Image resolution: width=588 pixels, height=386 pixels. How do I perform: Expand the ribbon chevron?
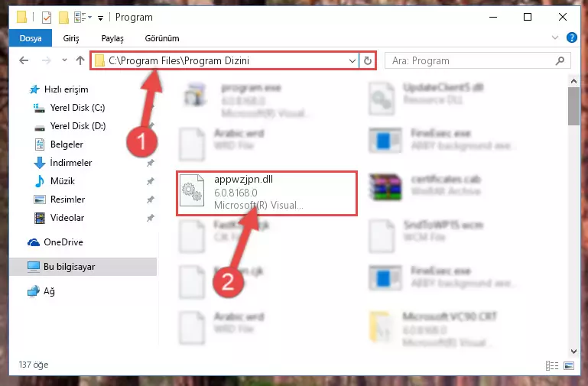[x=555, y=37]
